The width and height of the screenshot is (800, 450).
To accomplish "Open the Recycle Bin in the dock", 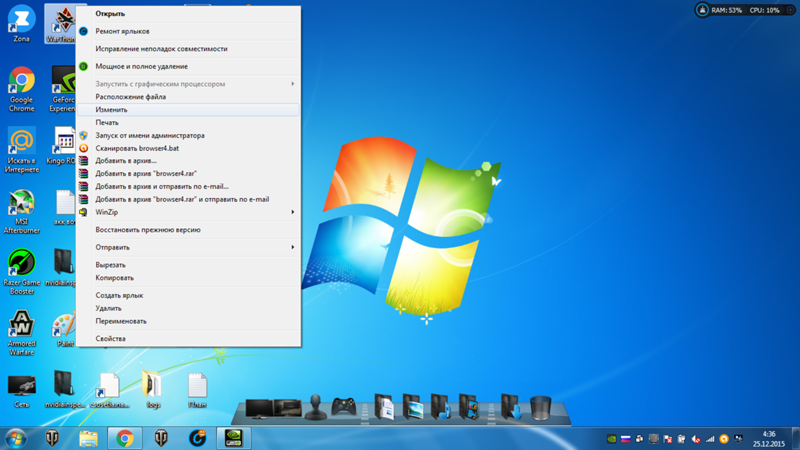I will [540, 408].
